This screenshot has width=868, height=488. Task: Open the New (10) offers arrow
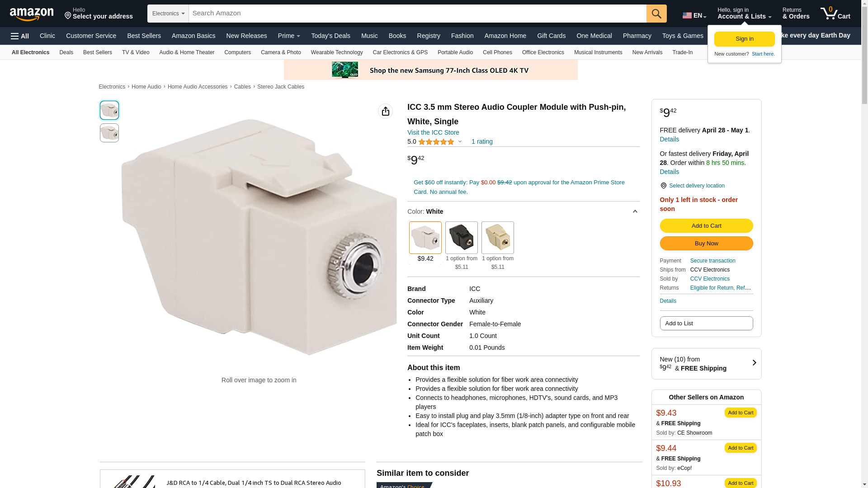(x=754, y=363)
